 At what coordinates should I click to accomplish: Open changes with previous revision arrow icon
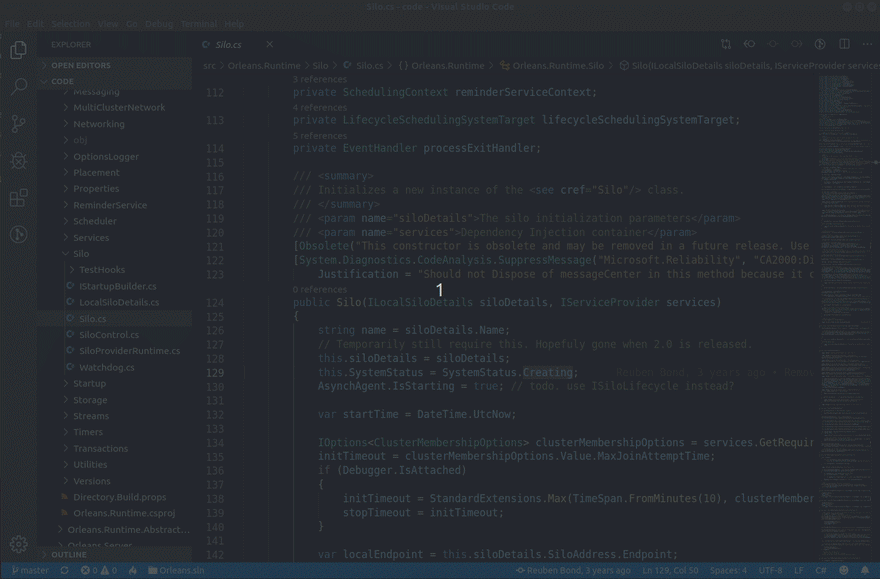click(x=749, y=44)
